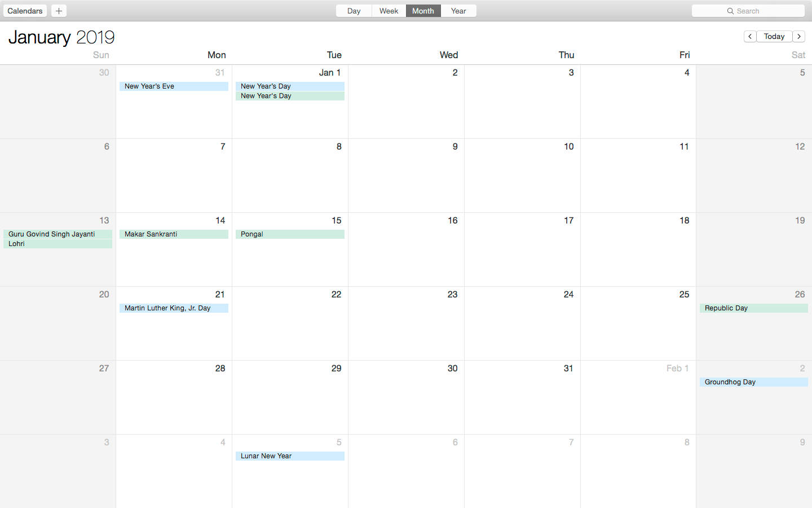Select the Month view tab
812x508 pixels.
(x=423, y=11)
